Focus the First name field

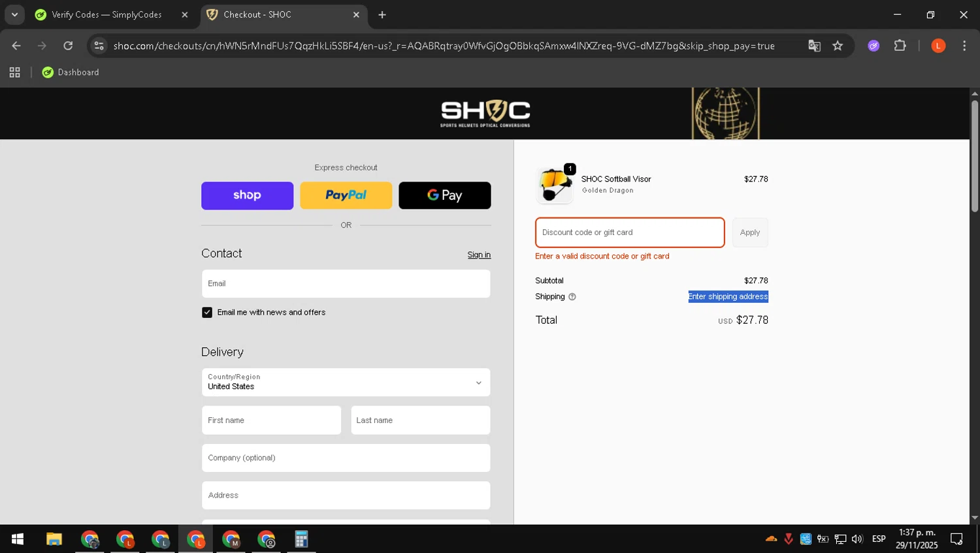click(x=271, y=420)
